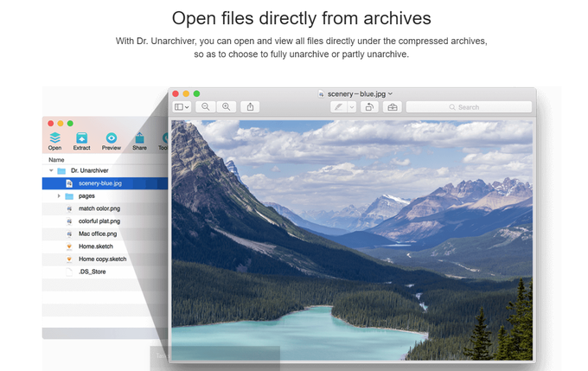
Task: Collapse the Dr. Unarchiver folder triangle
Action: [x=51, y=170]
